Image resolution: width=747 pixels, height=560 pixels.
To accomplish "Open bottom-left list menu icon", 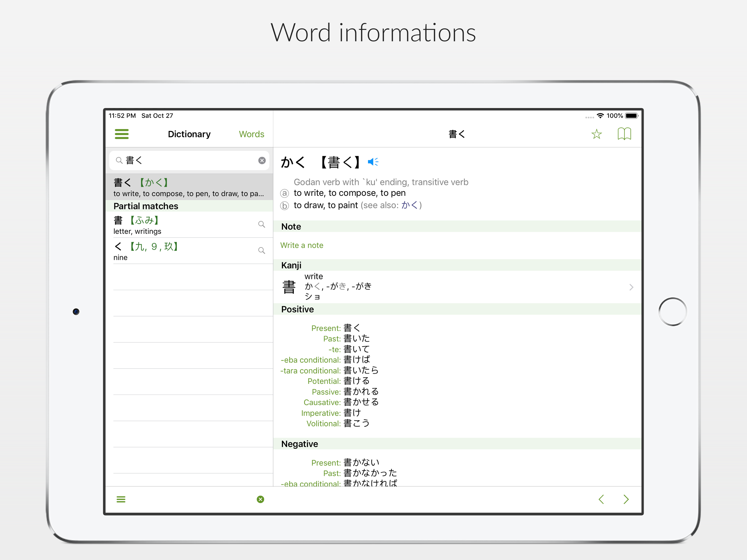I will click(121, 499).
